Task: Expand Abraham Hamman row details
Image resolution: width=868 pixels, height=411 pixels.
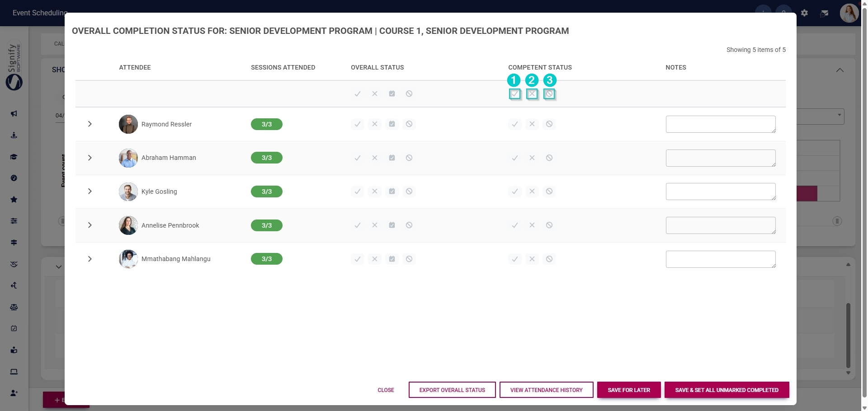Action: click(x=90, y=158)
